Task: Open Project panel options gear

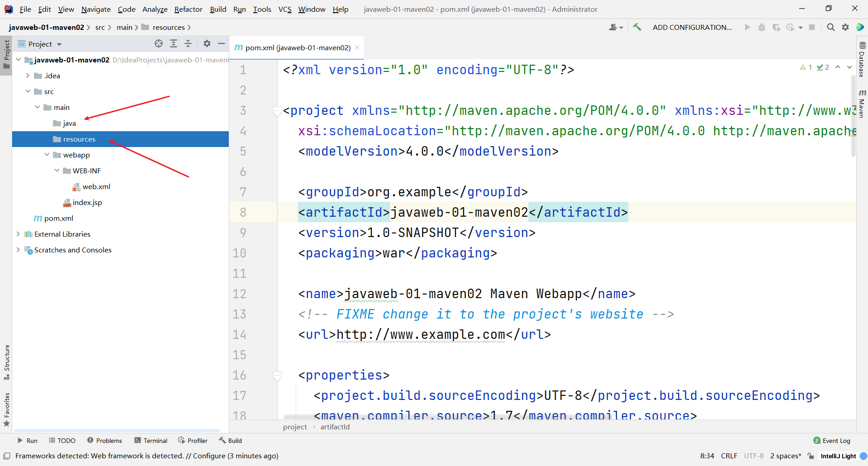Action: click(x=207, y=43)
